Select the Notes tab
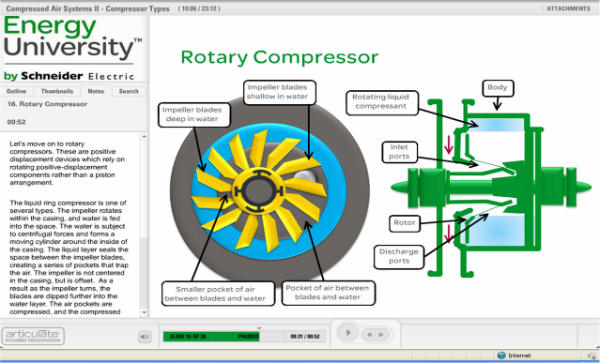This screenshot has height=363, width=600. pyautogui.click(x=96, y=91)
